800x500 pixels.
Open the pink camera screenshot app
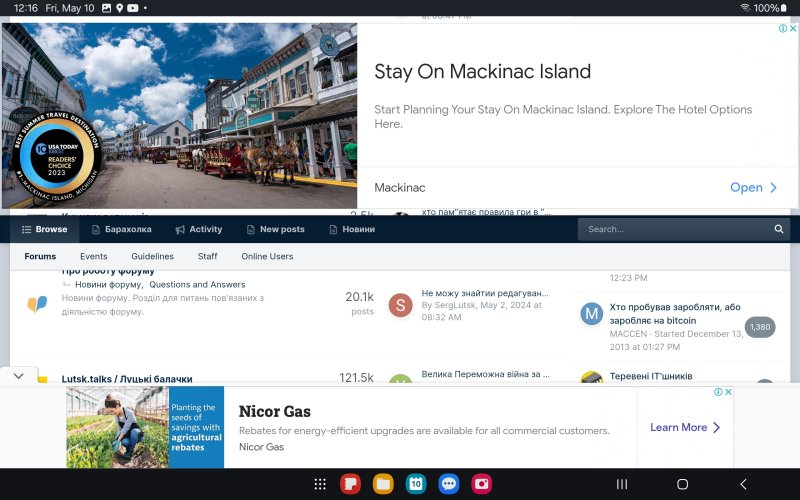[x=481, y=484]
